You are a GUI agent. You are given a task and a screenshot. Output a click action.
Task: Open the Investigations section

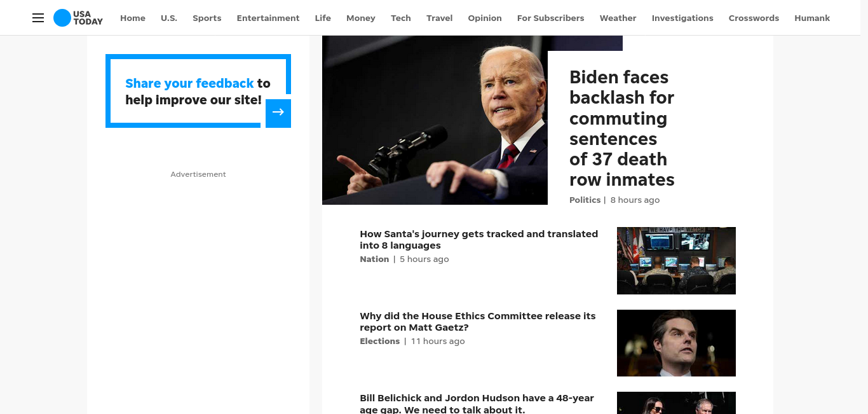tap(682, 18)
